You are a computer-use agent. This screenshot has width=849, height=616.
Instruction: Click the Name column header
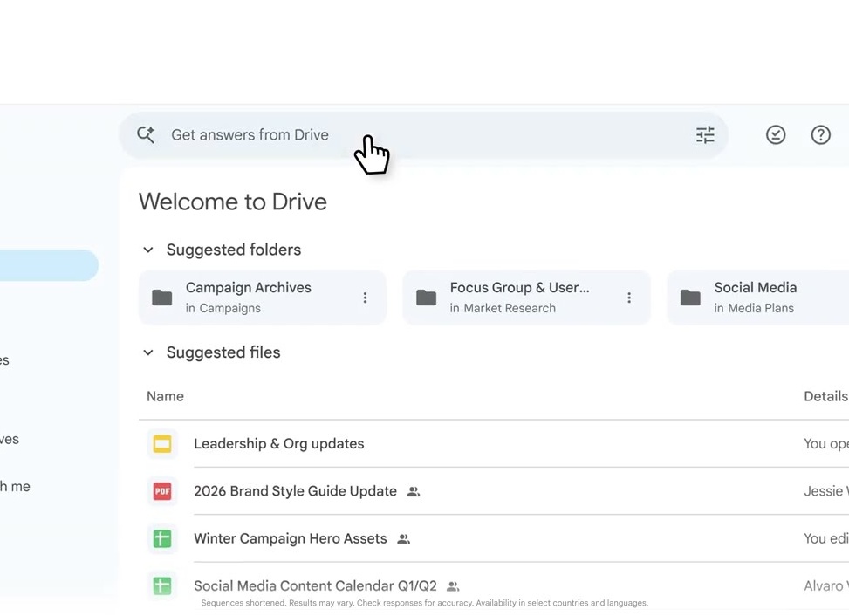tap(165, 396)
